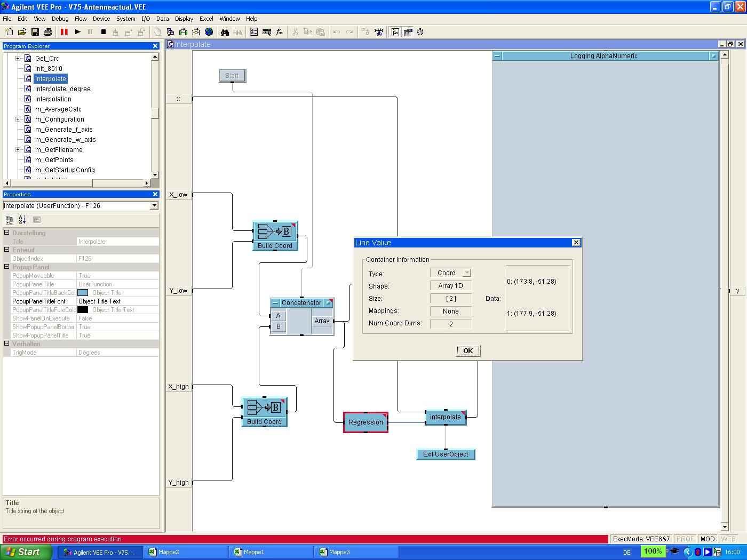Click the Save diskette icon in toolbar

35,32
